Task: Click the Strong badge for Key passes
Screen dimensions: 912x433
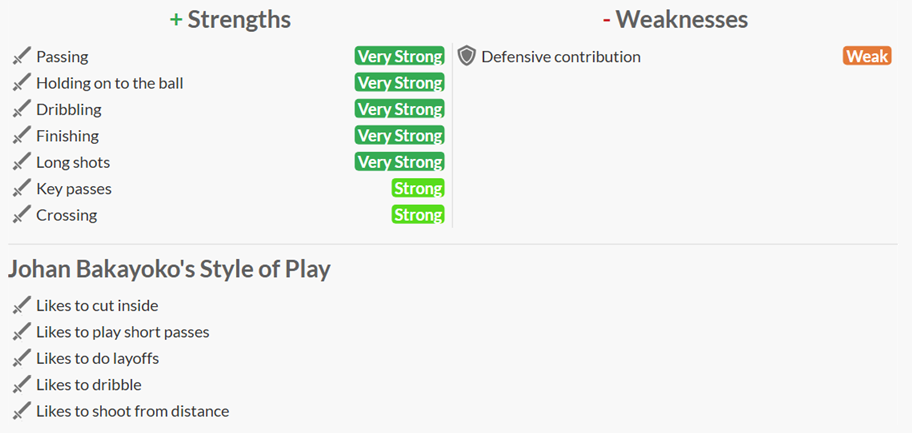Action: click(417, 189)
